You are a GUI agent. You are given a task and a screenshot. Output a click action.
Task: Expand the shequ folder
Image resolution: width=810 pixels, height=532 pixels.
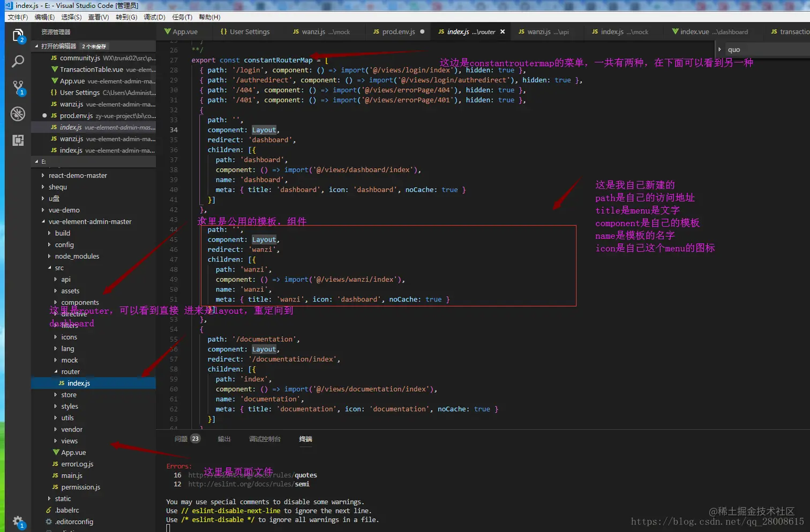coord(94,187)
